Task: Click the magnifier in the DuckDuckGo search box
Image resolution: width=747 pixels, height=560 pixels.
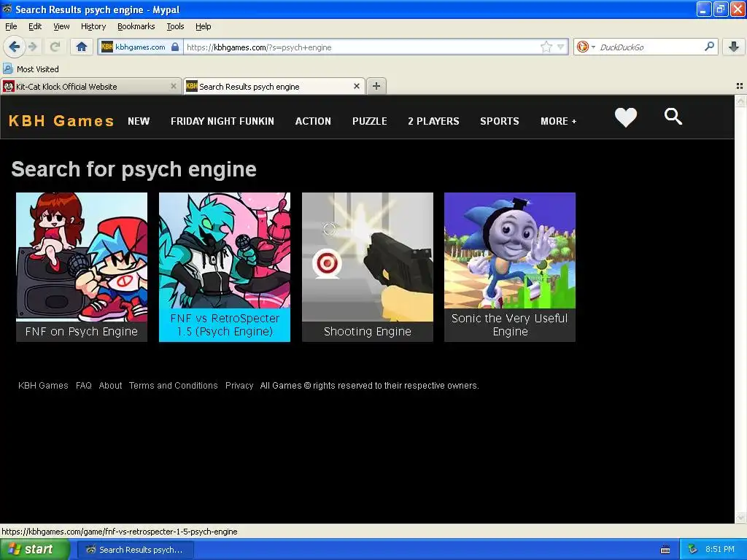Action: tap(709, 47)
